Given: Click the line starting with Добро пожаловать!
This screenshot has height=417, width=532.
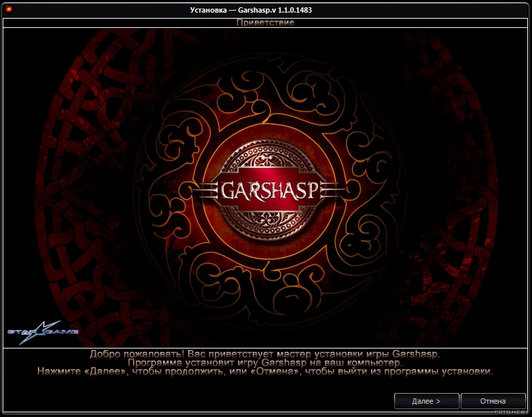Looking at the screenshot, I should pos(265,354).
